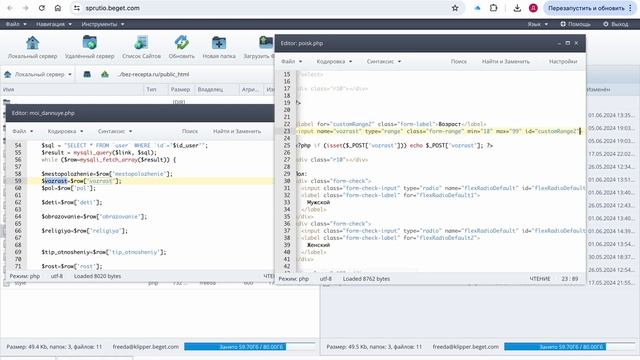Click Найти и Заменить in moi_dannuye.php editor
Image resolution: width=640 pixels, height=360 pixels.
click(237, 131)
